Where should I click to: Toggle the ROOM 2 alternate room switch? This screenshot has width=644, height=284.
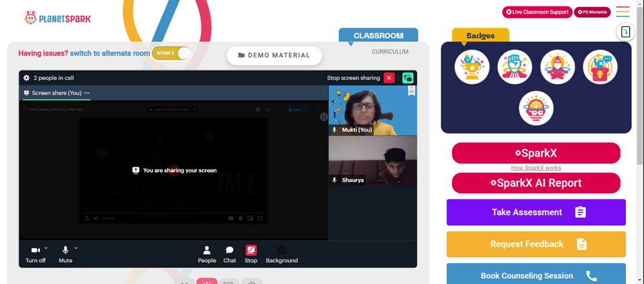coord(171,53)
